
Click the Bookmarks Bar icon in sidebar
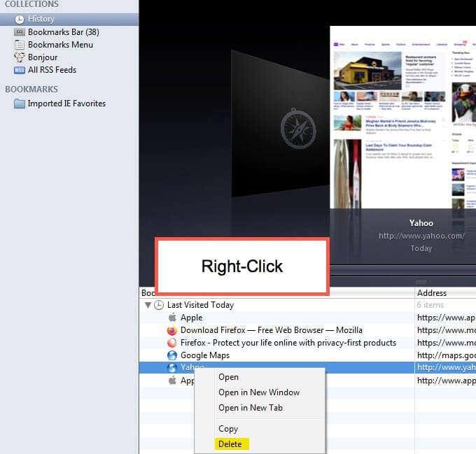(x=20, y=32)
